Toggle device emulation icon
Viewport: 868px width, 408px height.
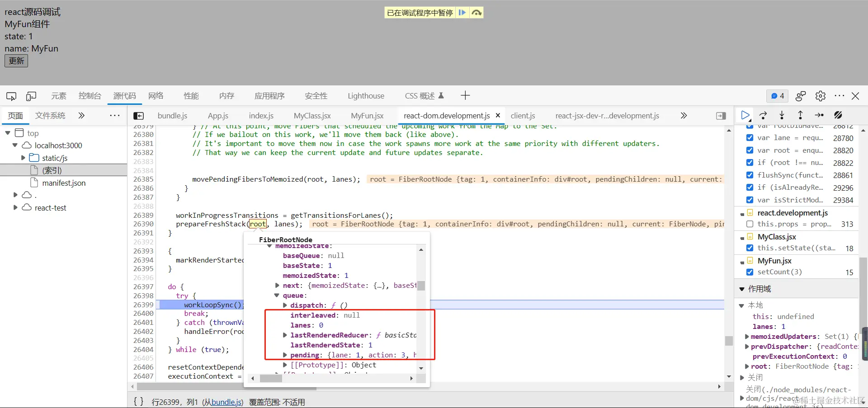31,96
